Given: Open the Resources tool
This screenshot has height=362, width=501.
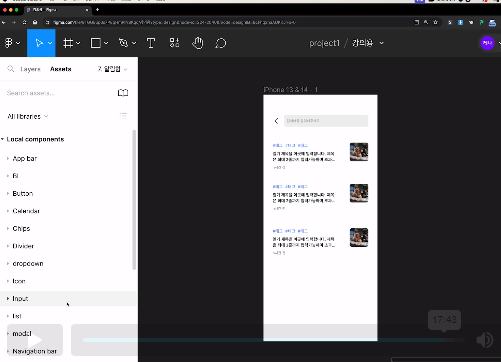Looking at the screenshot, I should [174, 43].
